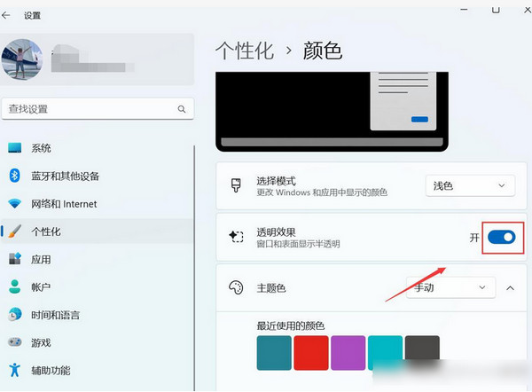Open the 系统 settings page
The width and height of the screenshot is (532, 392).
(98, 148)
